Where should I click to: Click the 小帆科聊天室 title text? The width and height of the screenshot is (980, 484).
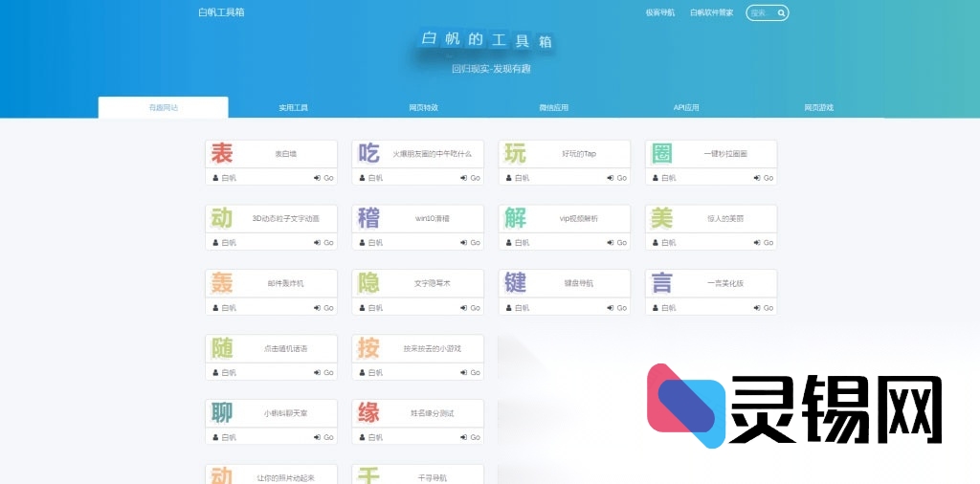(x=285, y=413)
